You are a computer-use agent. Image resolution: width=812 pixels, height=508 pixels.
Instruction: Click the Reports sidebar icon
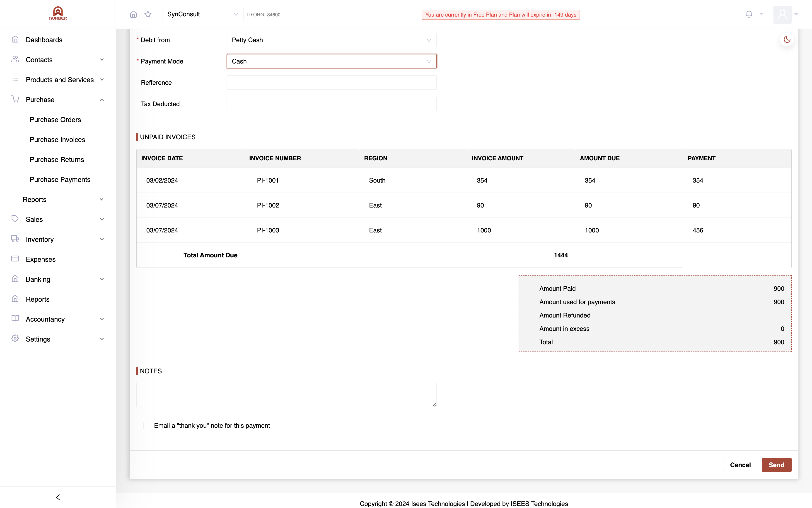click(x=15, y=299)
